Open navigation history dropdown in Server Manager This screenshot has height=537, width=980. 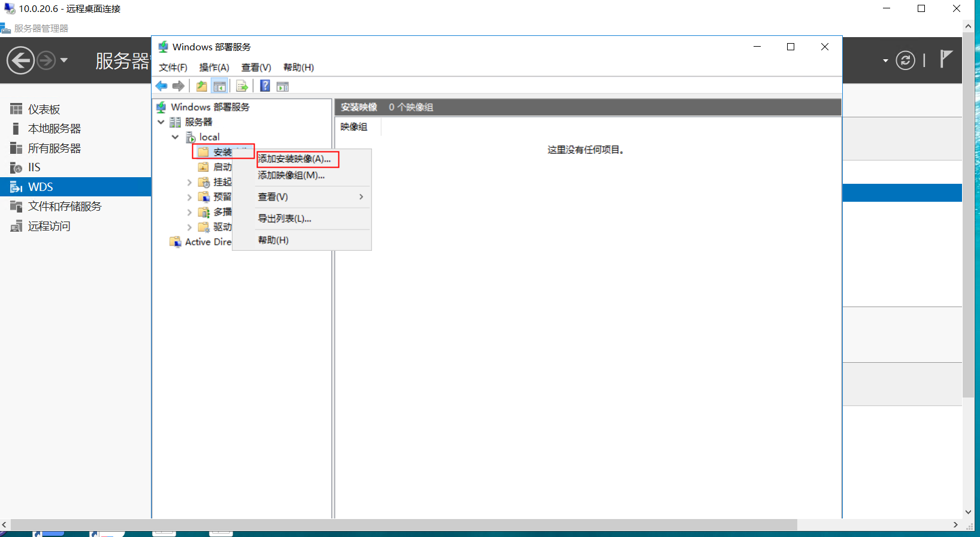pos(64,60)
